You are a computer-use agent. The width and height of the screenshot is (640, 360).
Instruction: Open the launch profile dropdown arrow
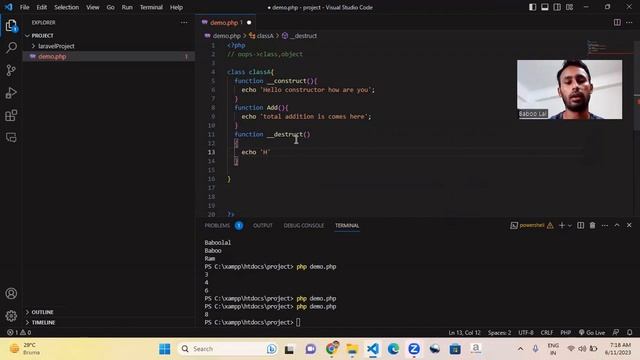[570, 225]
